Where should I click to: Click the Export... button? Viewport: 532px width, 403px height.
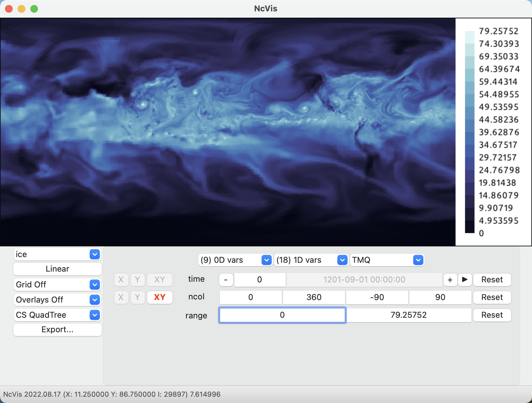[57, 329]
